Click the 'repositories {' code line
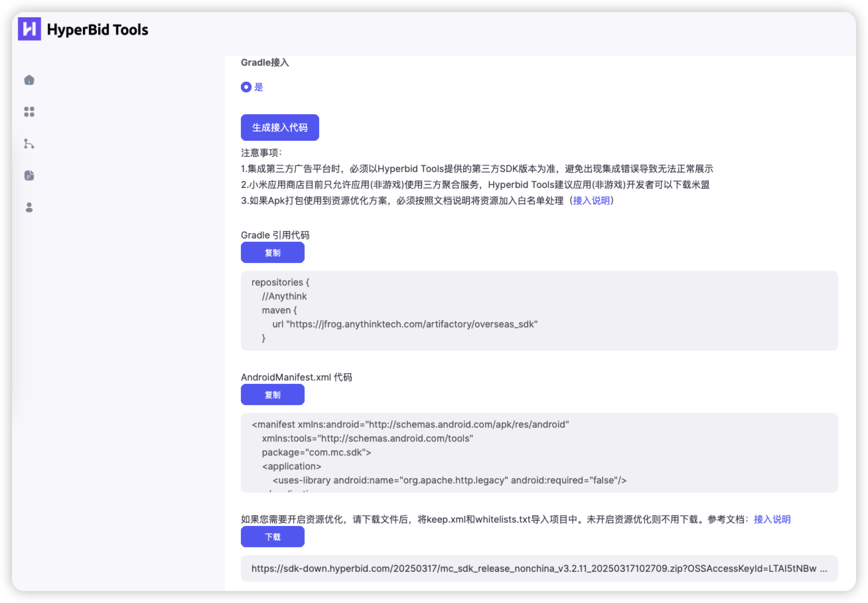The width and height of the screenshot is (868, 603). tap(281, 282)
